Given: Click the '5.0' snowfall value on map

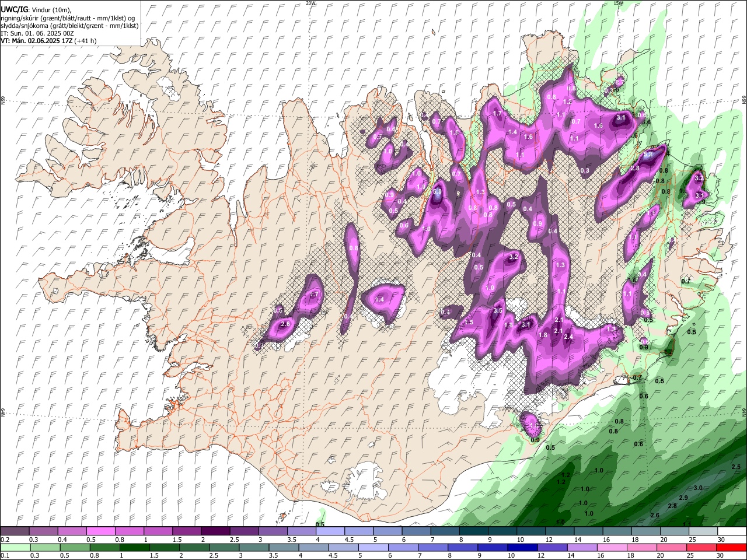Looking at the screenshot, I should 437,191.
